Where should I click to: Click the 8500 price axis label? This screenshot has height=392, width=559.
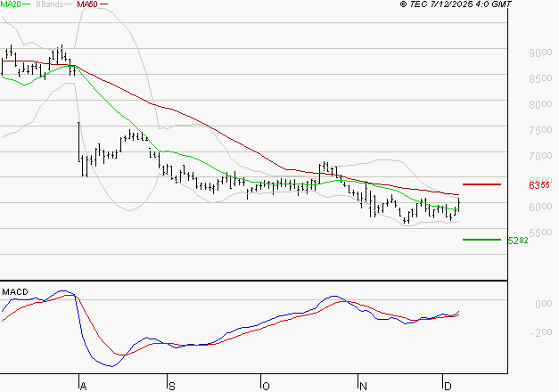click(540, 78)
